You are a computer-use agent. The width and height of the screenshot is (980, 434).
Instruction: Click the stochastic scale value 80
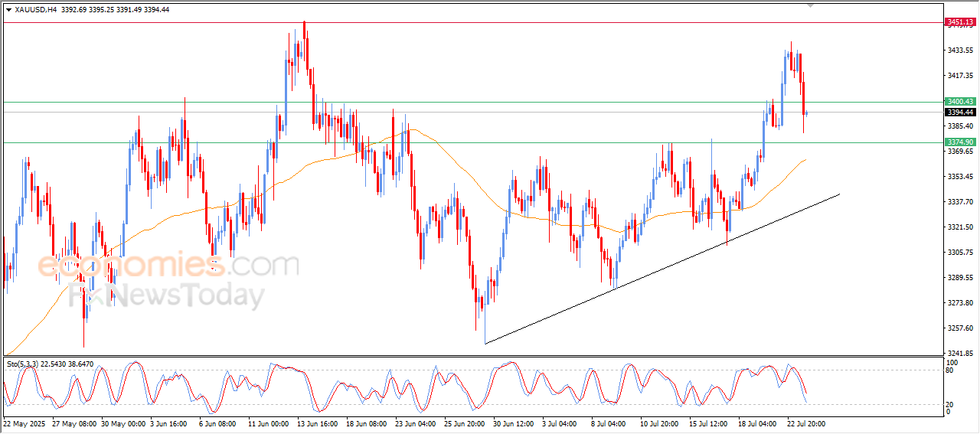point(951,371)
